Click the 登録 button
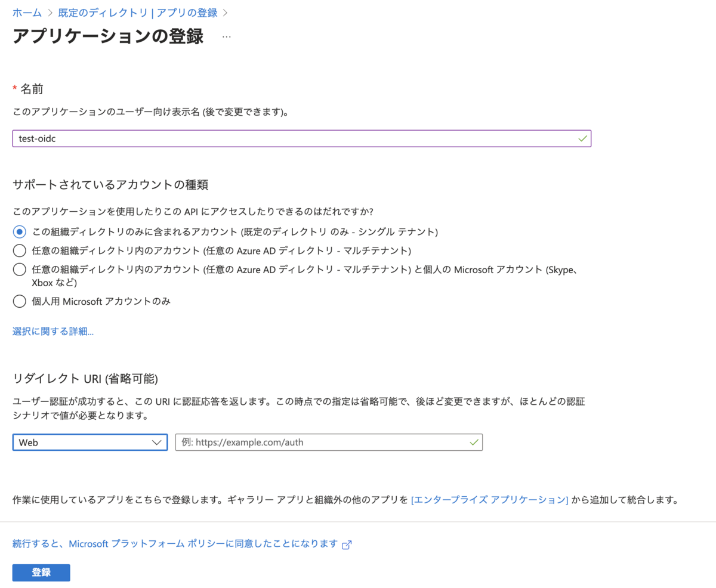 tap(41, 572)
